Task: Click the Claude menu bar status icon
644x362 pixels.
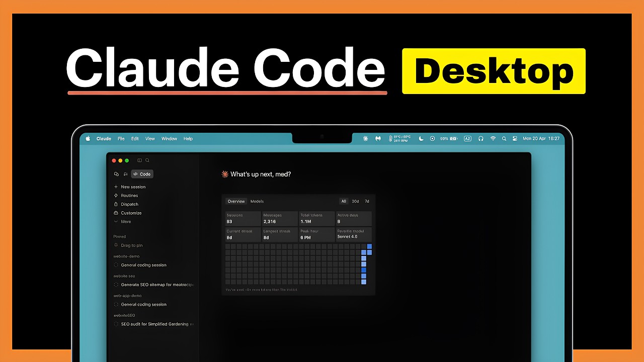Action: tap(366, 139)
